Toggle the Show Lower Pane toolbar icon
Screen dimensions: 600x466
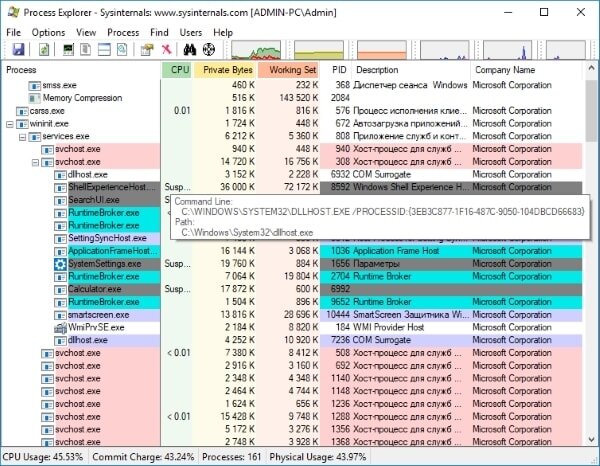coord(104,49)
